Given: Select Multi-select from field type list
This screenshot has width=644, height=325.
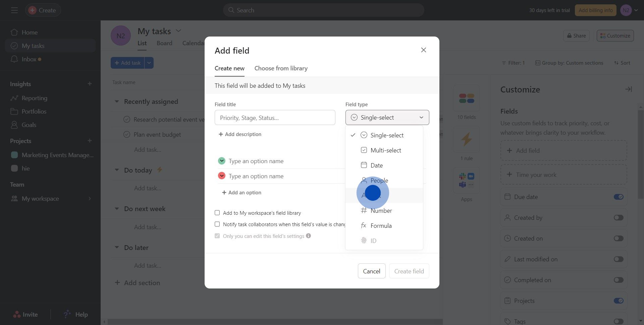Looking at the screenshot, I should click(x=385, y=150).
